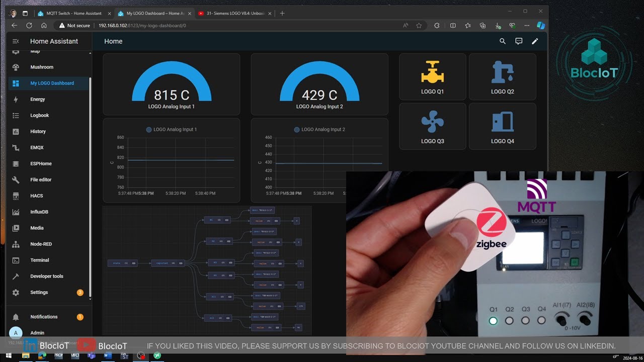
Task: Open the browser downloads icon
Action: (497, 25)
